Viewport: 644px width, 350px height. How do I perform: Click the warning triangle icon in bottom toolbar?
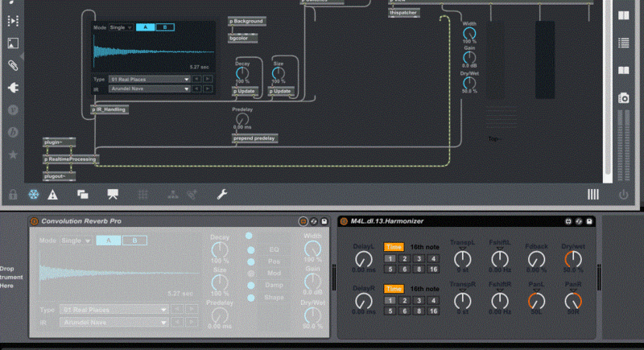[x=53, y=194]
